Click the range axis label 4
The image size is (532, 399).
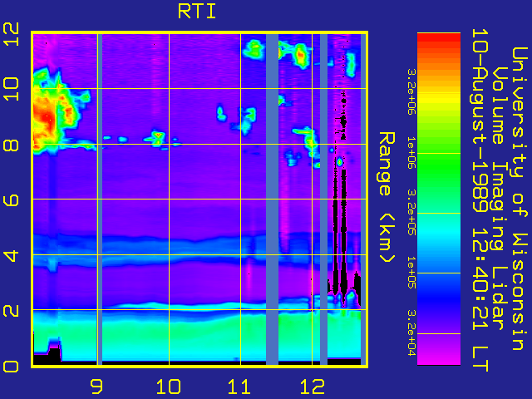pos(11,256)
